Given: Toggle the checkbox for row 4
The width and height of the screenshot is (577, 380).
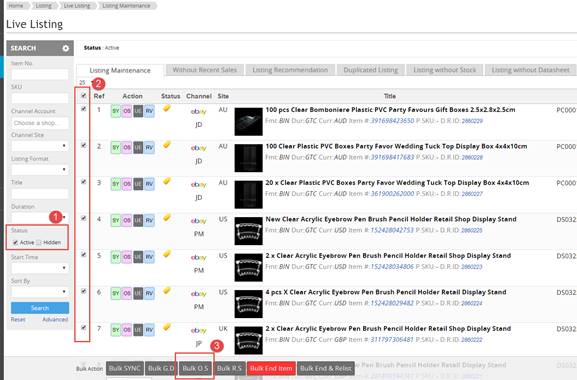Looking at the screenshot, I should pos(84,218).
